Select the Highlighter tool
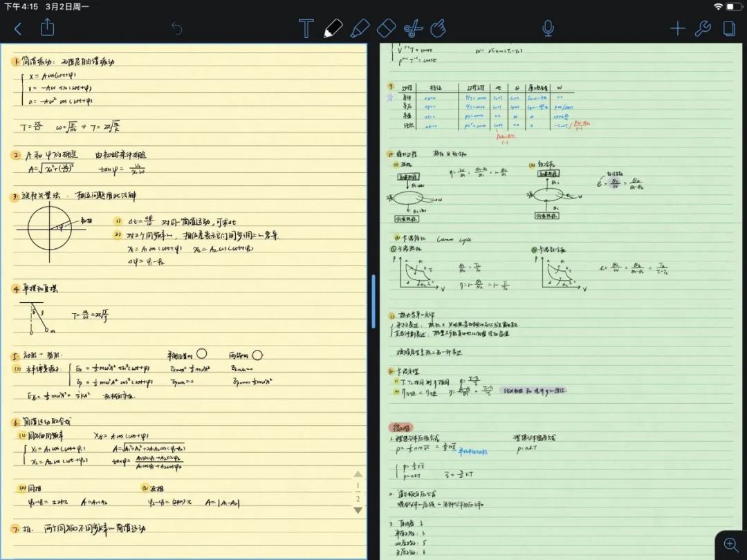Image resolution: width=747 pixels, height=560 pixels. pyautogui.click(x=359, y=28)
